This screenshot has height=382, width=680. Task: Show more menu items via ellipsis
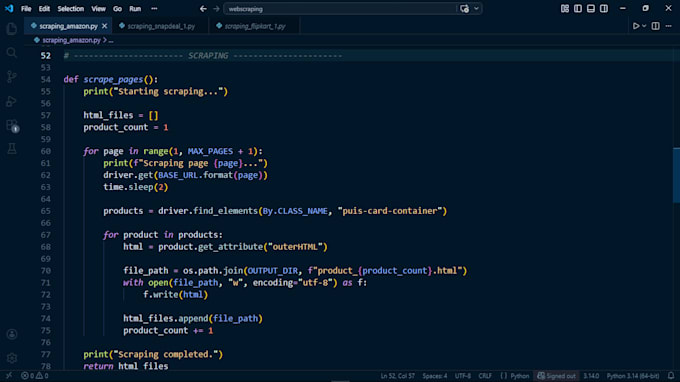154,9
